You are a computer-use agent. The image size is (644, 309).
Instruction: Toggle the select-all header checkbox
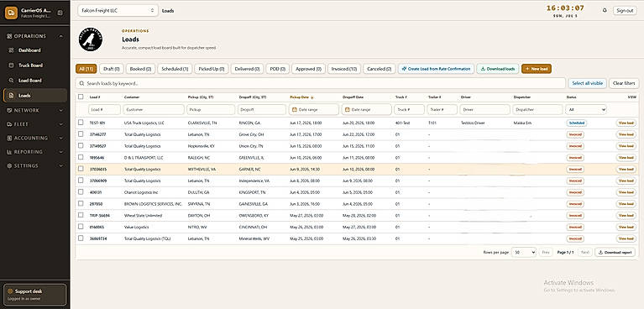point(81,97)
